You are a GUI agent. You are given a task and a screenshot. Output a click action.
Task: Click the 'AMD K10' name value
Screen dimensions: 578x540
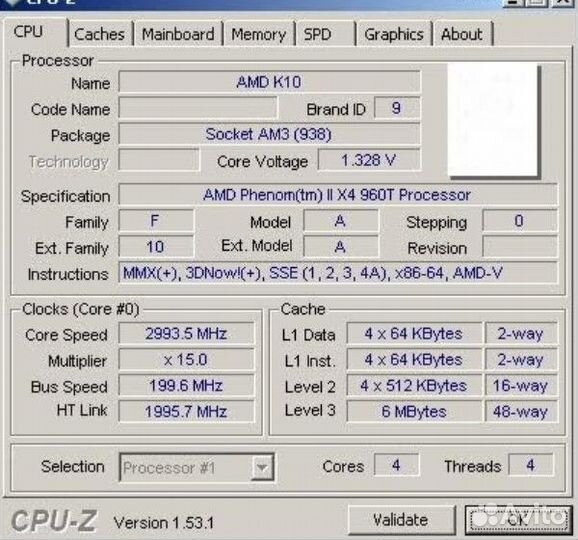click(x=269, y=82)
